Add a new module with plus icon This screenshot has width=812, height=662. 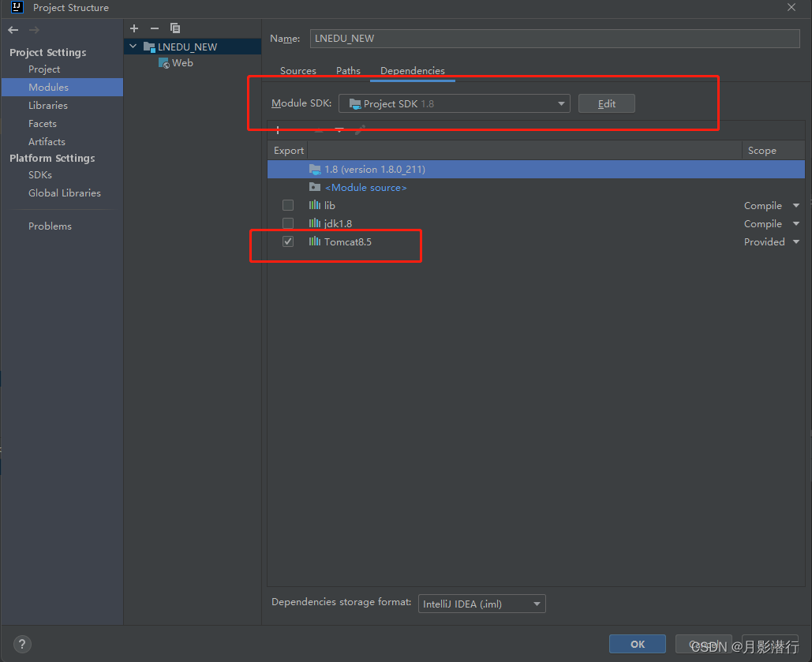point(134,28)
